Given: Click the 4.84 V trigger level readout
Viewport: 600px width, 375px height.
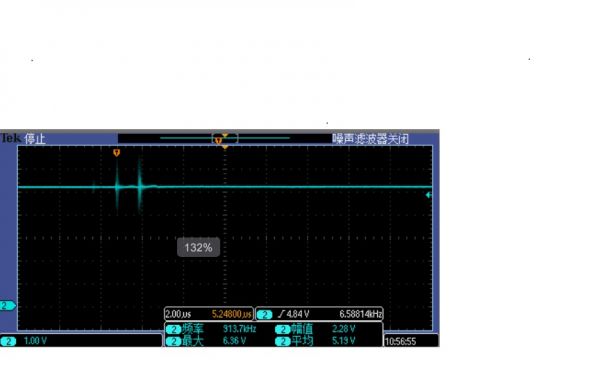Looking at the screenshot, I should [294, 315].
